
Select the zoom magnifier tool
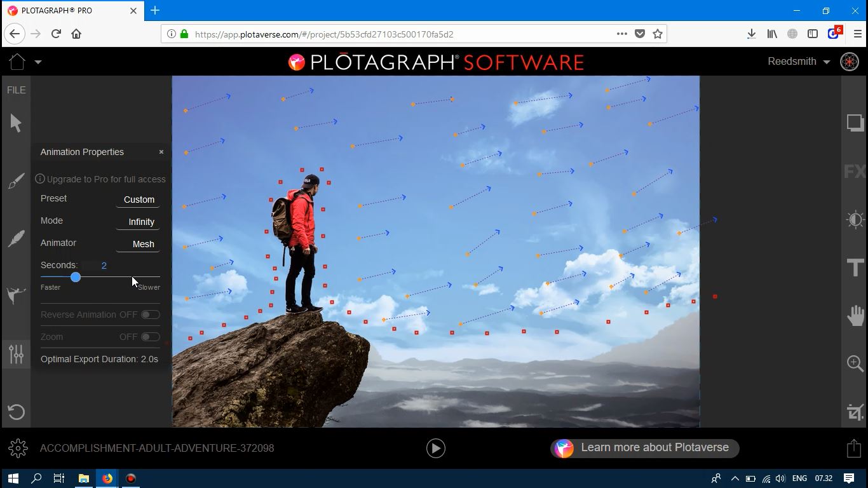pyautogui.click(x=855, y=363)
